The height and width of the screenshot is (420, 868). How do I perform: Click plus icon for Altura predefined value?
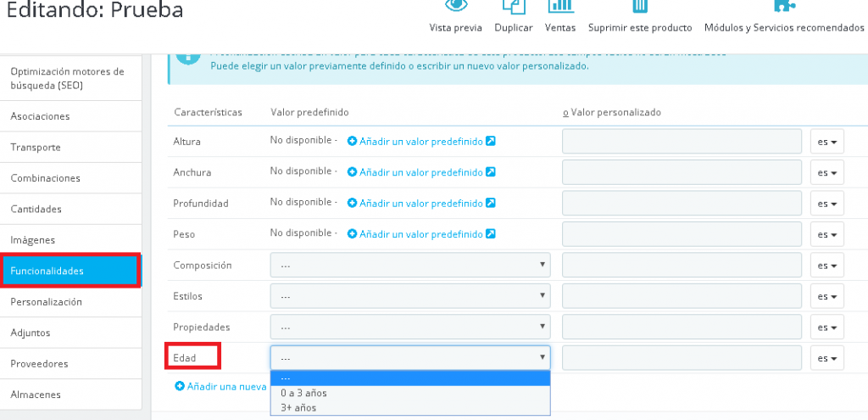pos(353,142)
